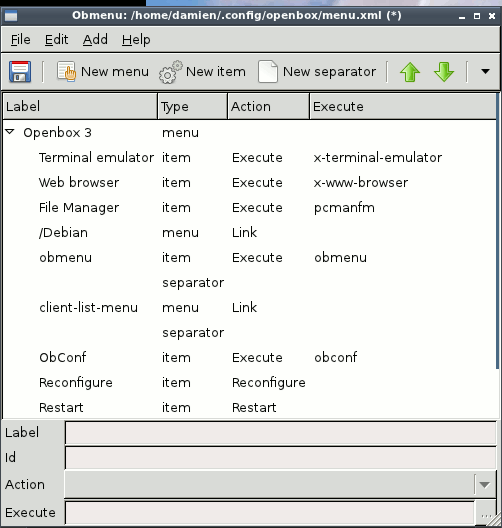Image resolution: width=502 pixels, height=528 pixels.
Task: Click the New item toolbar label
Action: click(x=215, y=72)
